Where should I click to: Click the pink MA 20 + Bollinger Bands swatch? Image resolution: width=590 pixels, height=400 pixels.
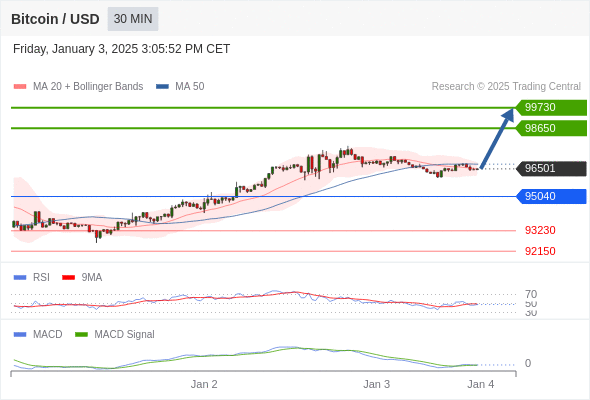pyautogui.click(x=20, y=87)
